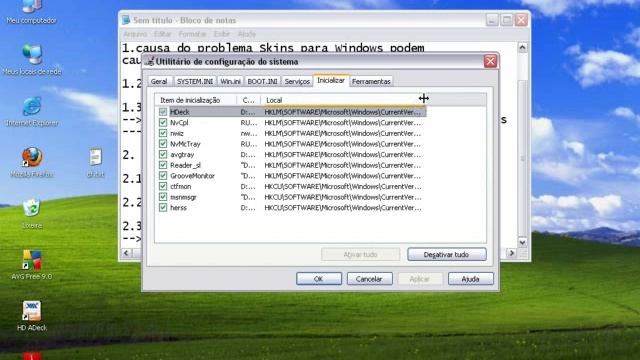Disable the NvMcTray startup entry

click(x=163, y=144)
